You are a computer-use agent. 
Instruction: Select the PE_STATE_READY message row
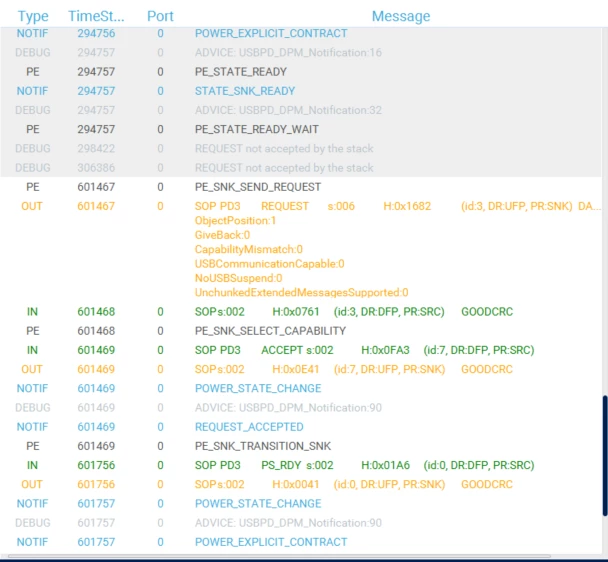click(x=241, y=72)
